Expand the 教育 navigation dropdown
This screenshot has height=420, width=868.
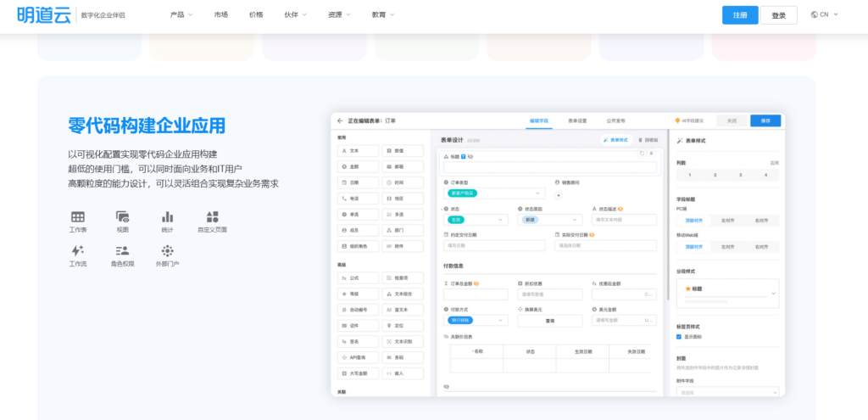click(383, 15)
